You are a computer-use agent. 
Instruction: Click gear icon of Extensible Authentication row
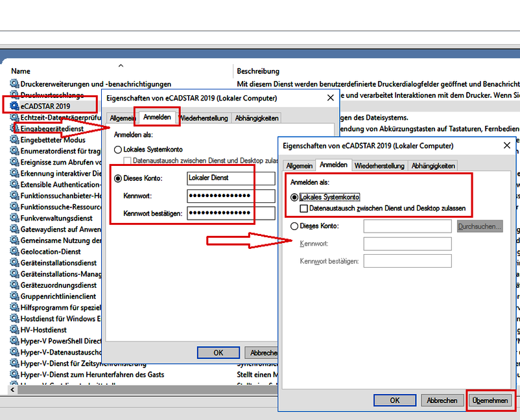coord(14,184)
